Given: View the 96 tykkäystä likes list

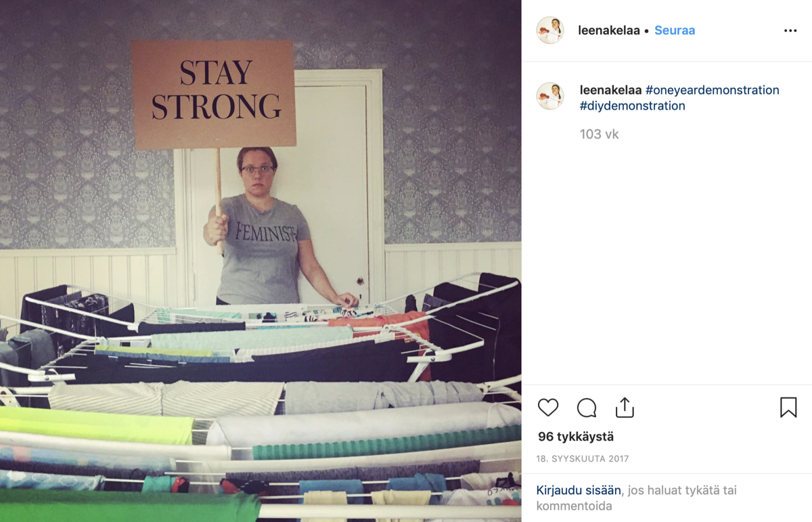Looking at the screenshot, I should point(576,437).
